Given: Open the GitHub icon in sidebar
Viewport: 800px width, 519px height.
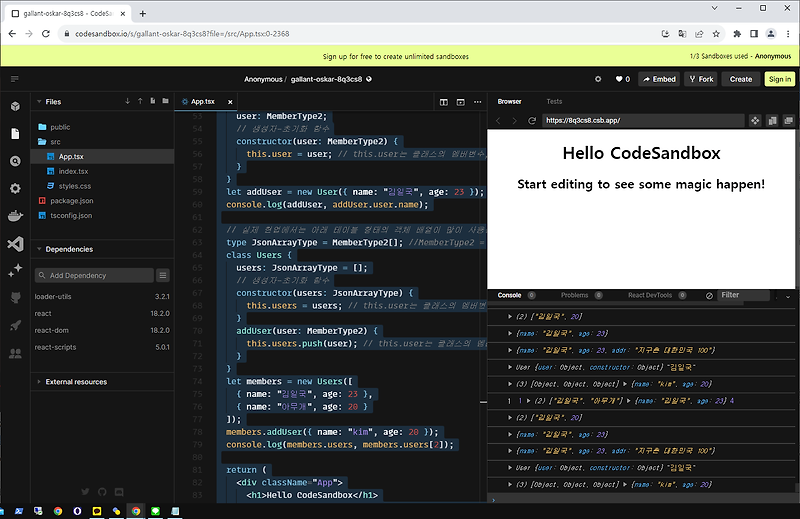Looking at the screenshot, I should pos(15,298).
